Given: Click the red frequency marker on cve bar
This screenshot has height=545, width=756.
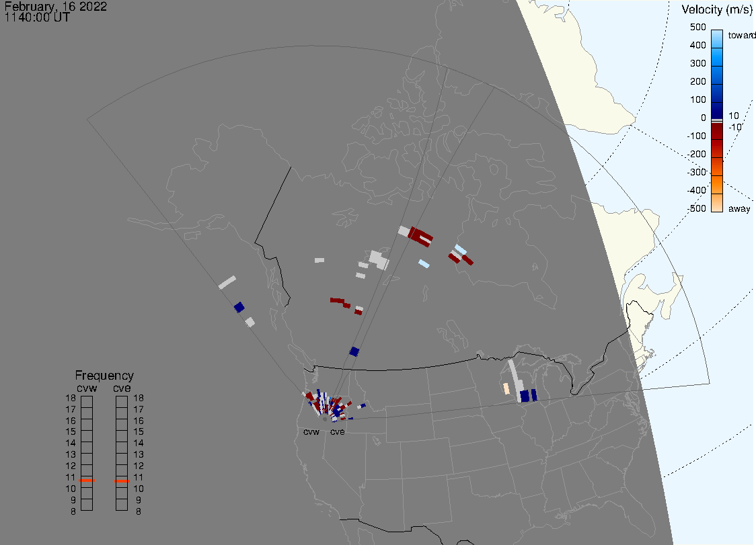Looking at the screenshot, I should pos(122,481).
